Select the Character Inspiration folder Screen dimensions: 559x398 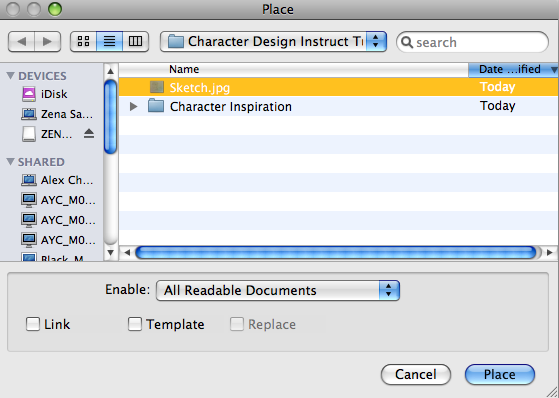click(339, 106)
